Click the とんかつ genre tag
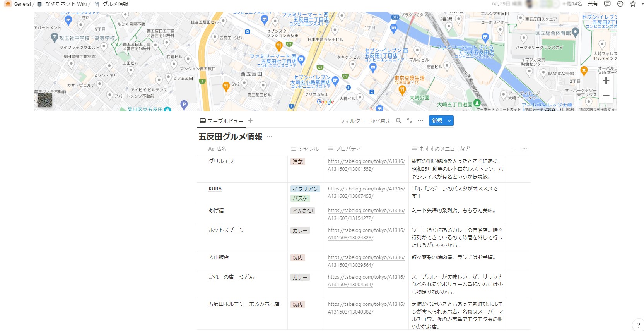The height and width of the screenshot is (331, 644). pos(303,211)
